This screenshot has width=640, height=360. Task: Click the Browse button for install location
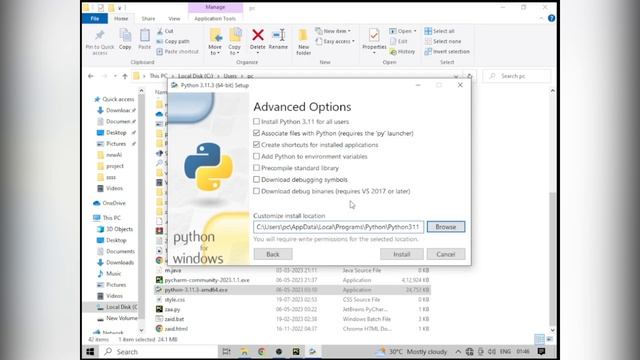(446, 227)
